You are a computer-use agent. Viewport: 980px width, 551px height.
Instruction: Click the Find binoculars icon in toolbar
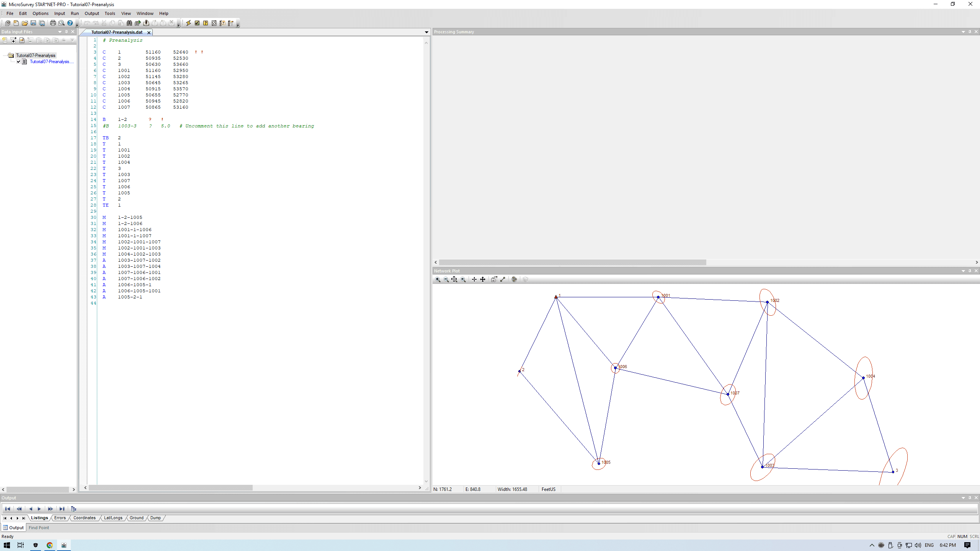coord(129,23)
